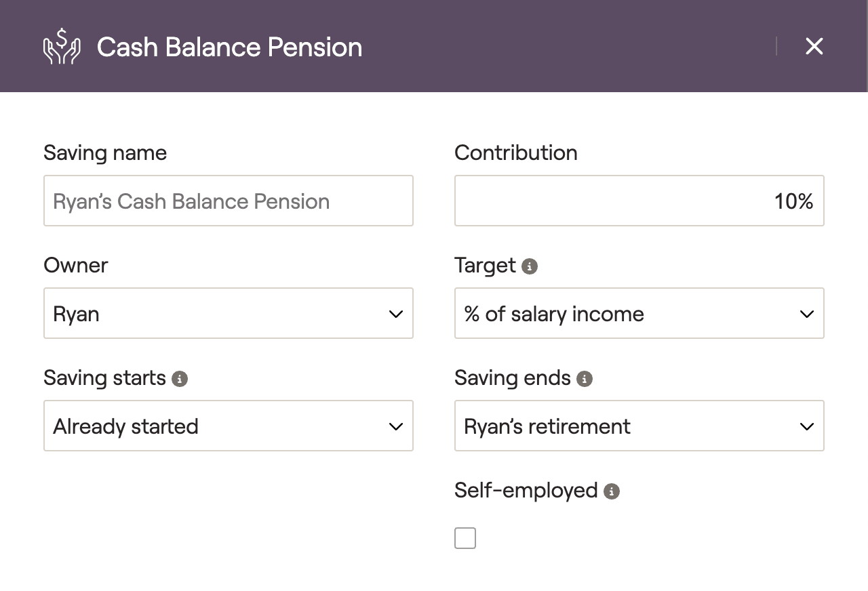
Task: Show info for Saving starts
Action: click(180, 379)
